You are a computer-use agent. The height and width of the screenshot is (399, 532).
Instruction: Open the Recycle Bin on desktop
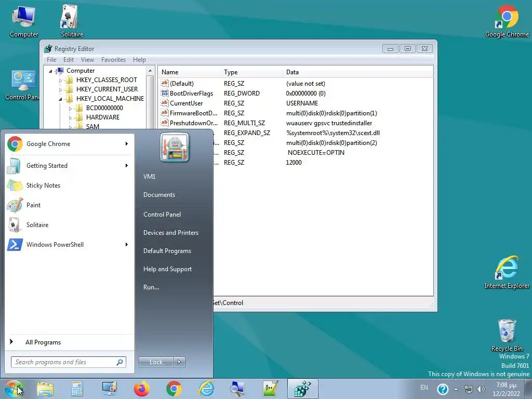[507, 335]
